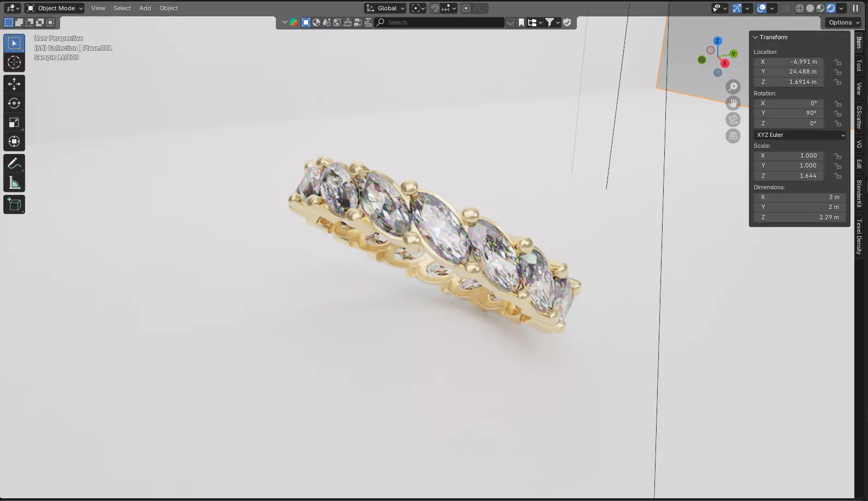
Task: Toggle lock on Rotation Y
Action: 837,114
